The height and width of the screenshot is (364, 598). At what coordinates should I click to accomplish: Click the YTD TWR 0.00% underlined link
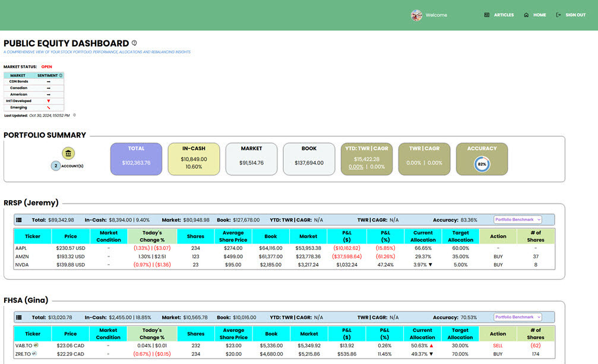pyautogui.click(x=356, y=167)
